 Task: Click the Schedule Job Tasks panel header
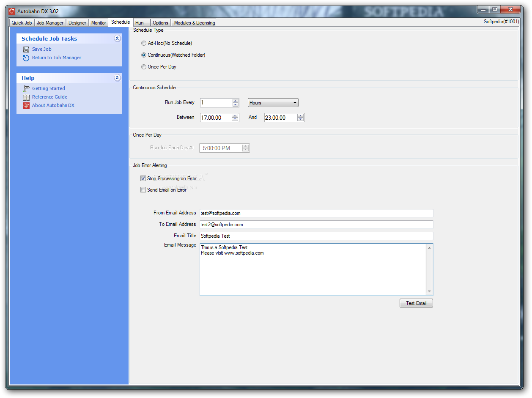click(x=69, y=38)
